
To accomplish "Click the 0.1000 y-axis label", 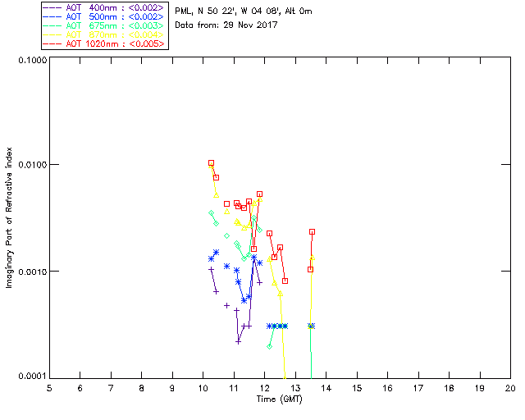I will [32, 60].
